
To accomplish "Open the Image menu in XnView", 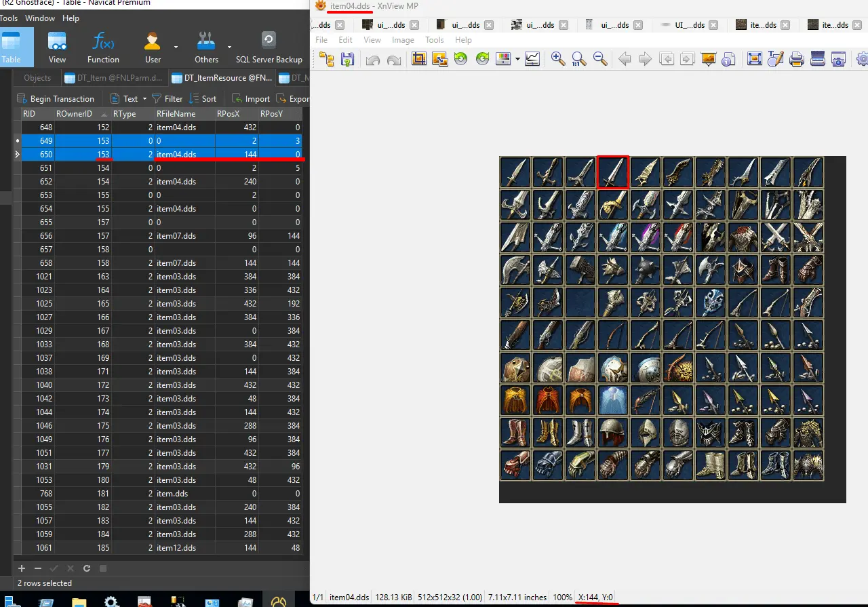I will [x=403, y=40].
